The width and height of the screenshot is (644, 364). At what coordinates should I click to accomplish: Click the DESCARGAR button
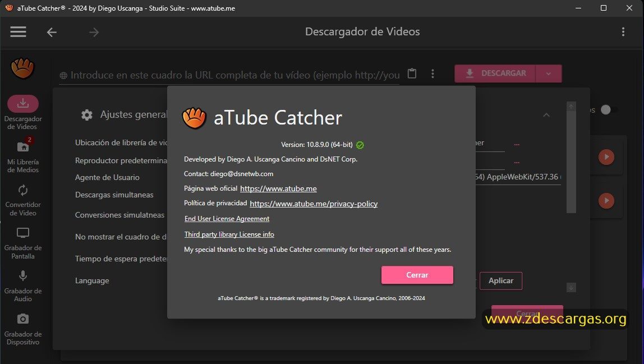pos(495,73)
